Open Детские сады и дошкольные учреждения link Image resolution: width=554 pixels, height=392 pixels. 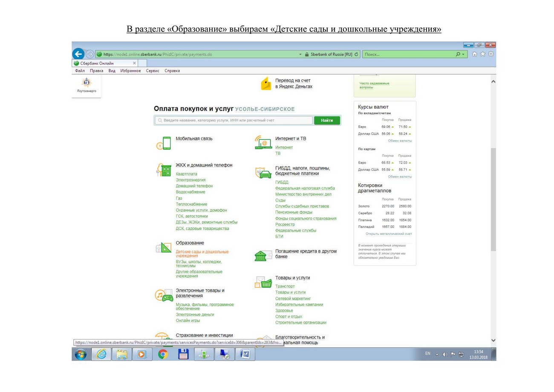[x=202, y=254]
